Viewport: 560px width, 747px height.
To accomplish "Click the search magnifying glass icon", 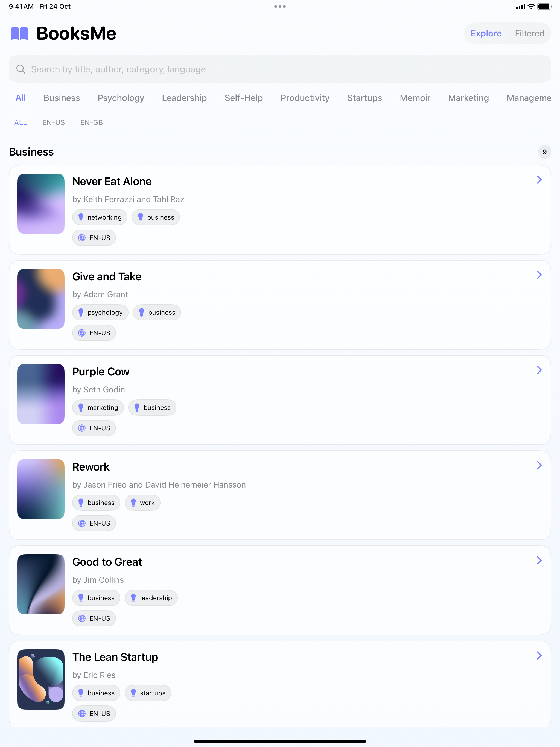I will coord(21,69).
